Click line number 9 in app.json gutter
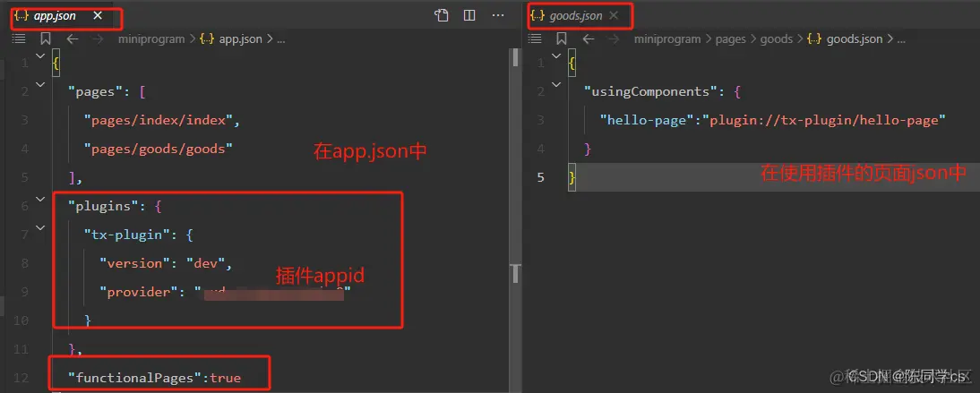The image size is (980, 393). pyautogui.click(x=25, y=293)
